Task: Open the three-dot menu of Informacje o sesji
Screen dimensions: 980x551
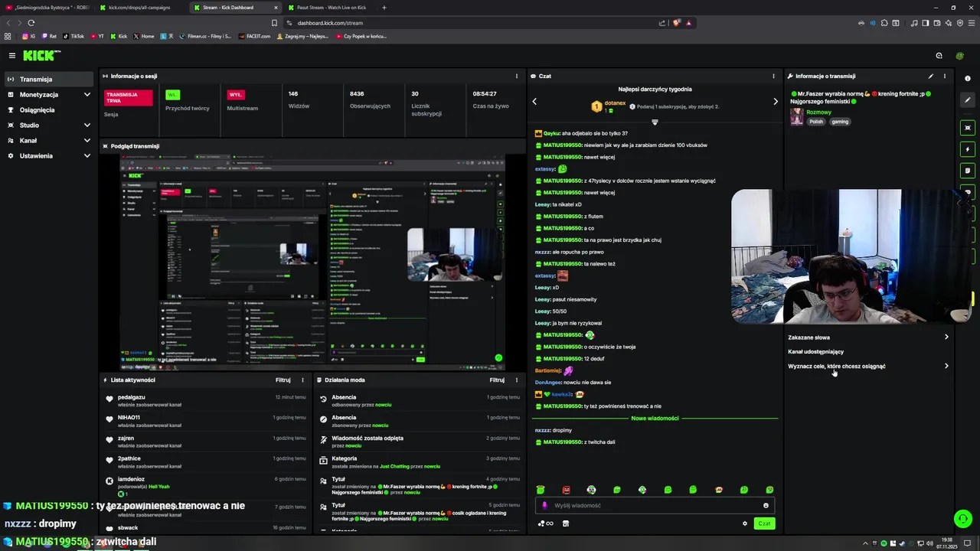Action: click(x=517, y=76)
